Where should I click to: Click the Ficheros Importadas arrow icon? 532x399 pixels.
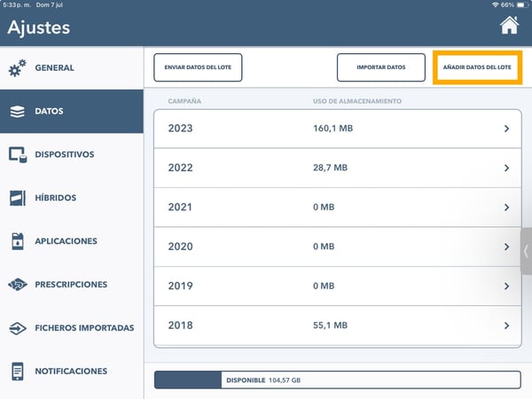coord(18,328)
